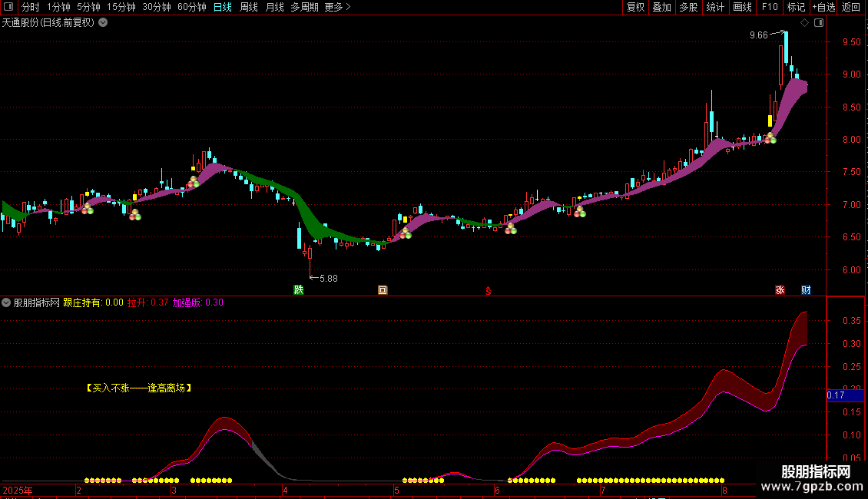Click the 叠加 overlay button
Screen dimensions: 868x499
(x=662, y=7)
